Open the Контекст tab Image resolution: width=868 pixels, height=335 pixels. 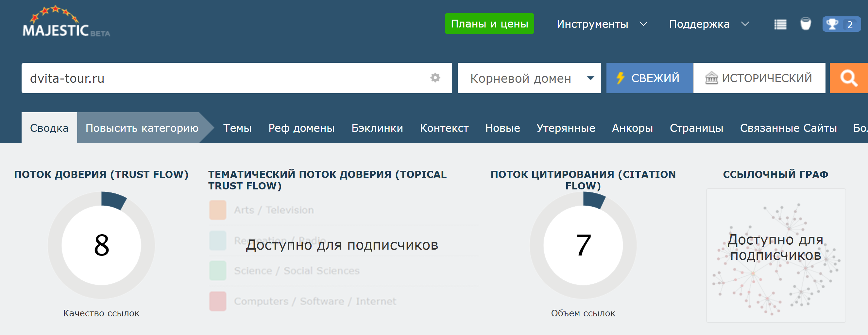[444, 128]
